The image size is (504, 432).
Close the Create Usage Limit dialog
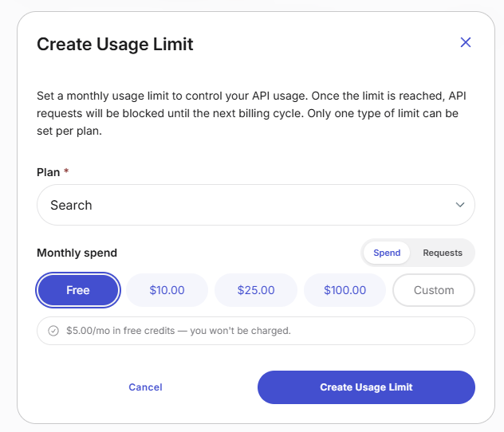click(466, 42)
